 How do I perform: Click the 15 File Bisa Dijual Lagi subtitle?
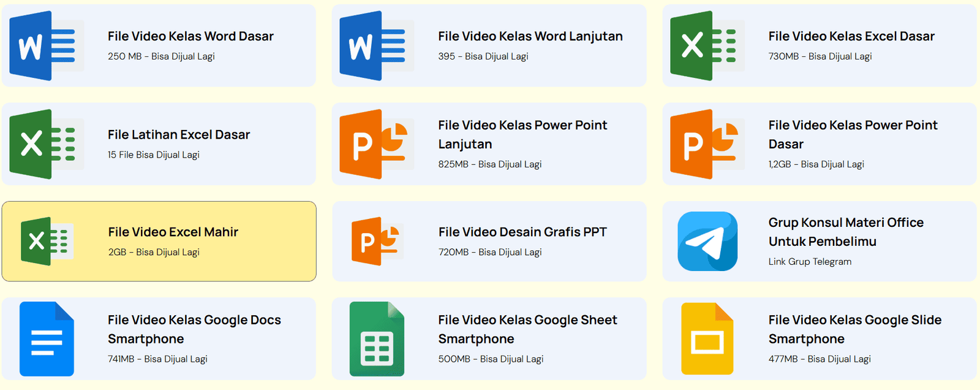click(154, 155)
